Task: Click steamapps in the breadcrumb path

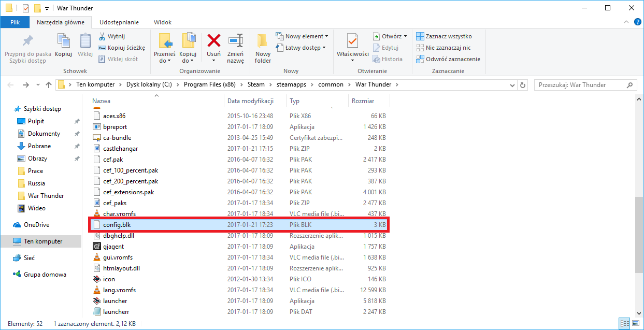Action: (292, 85)
